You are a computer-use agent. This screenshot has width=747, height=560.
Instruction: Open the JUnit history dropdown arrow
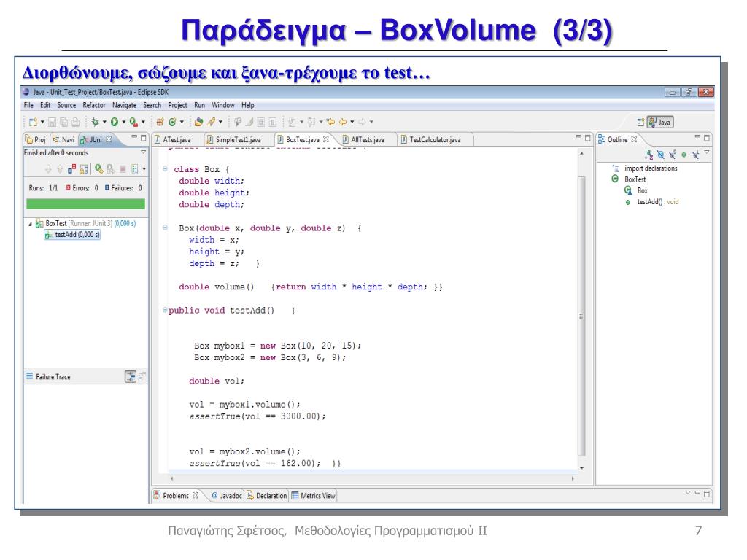click(x=144, y=168)
